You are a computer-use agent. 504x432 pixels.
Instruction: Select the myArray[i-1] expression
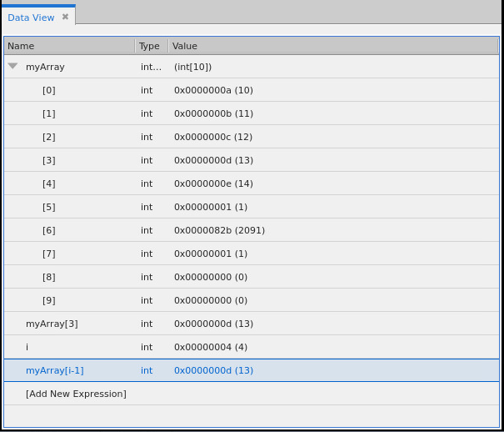[55, 370]
